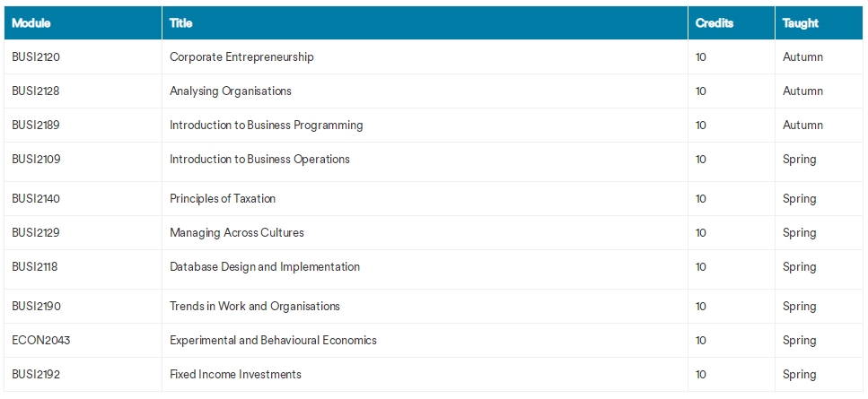This screenshot has height=399, width=868.
Task: Select module code BUSI2118
Action: pos(34,267)
